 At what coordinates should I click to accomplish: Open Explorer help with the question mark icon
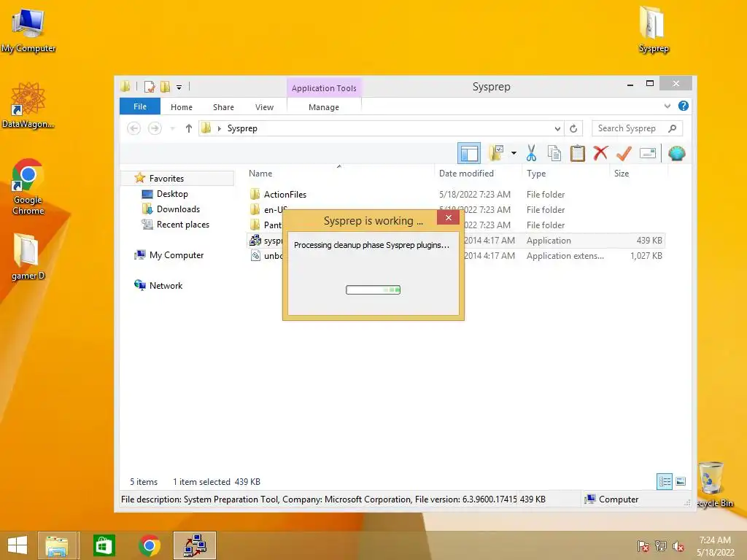click(683, 106)
